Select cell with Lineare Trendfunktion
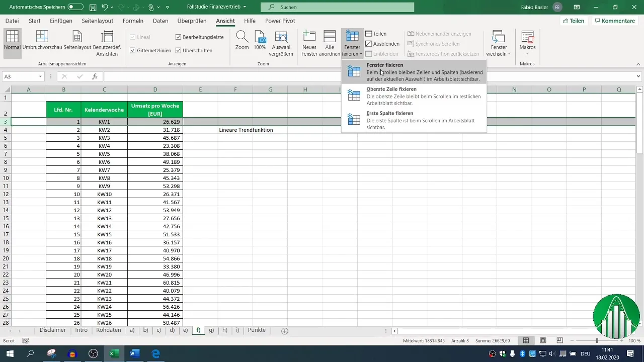Image resolution: width=644 pixels, height=362 pixels. tap(246, 130)
